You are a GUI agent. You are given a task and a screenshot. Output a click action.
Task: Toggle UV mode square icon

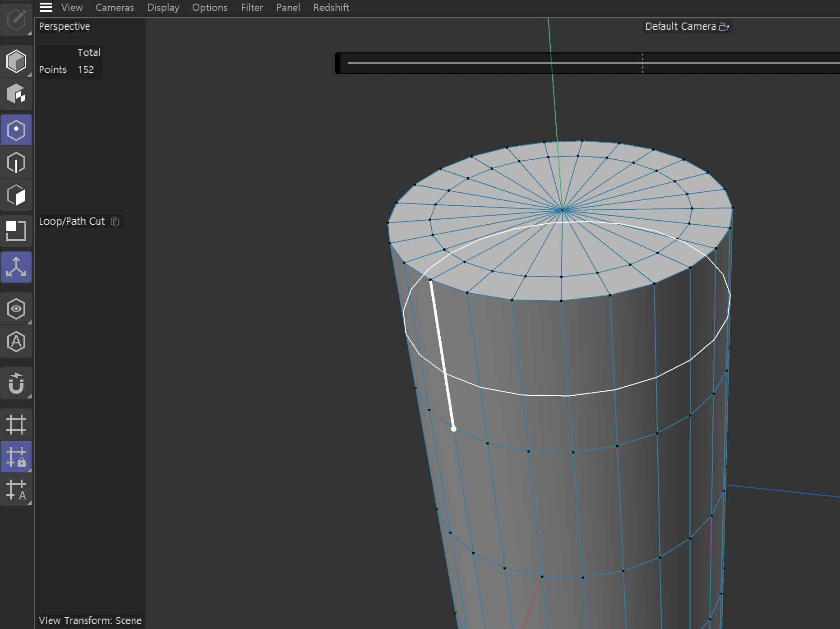coord(16,231)
